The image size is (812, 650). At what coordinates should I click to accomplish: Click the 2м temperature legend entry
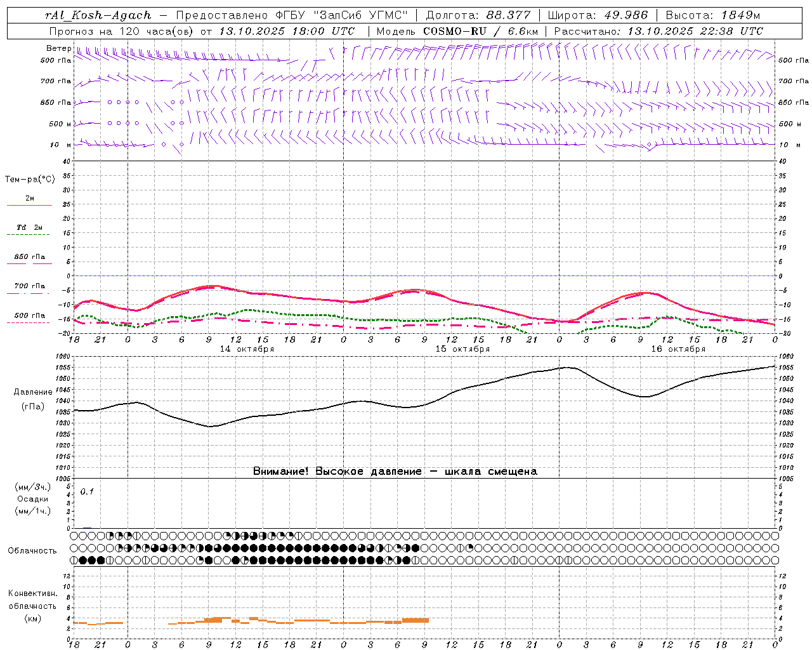tap(30, 199)
